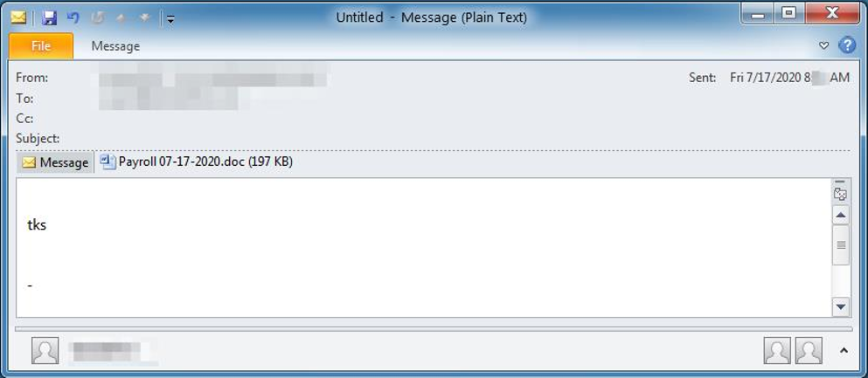Click the Undo arrow icon

point(73,17)
